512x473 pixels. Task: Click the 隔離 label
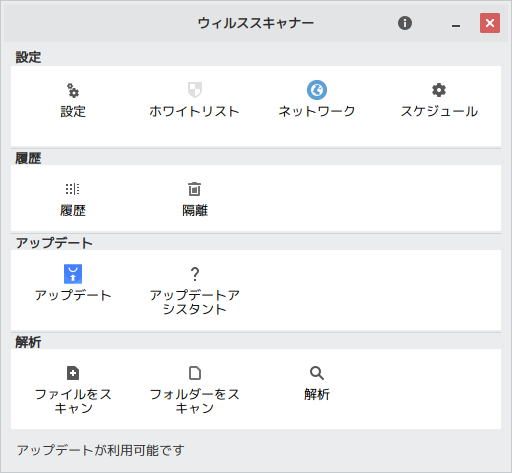pos(195,210)
